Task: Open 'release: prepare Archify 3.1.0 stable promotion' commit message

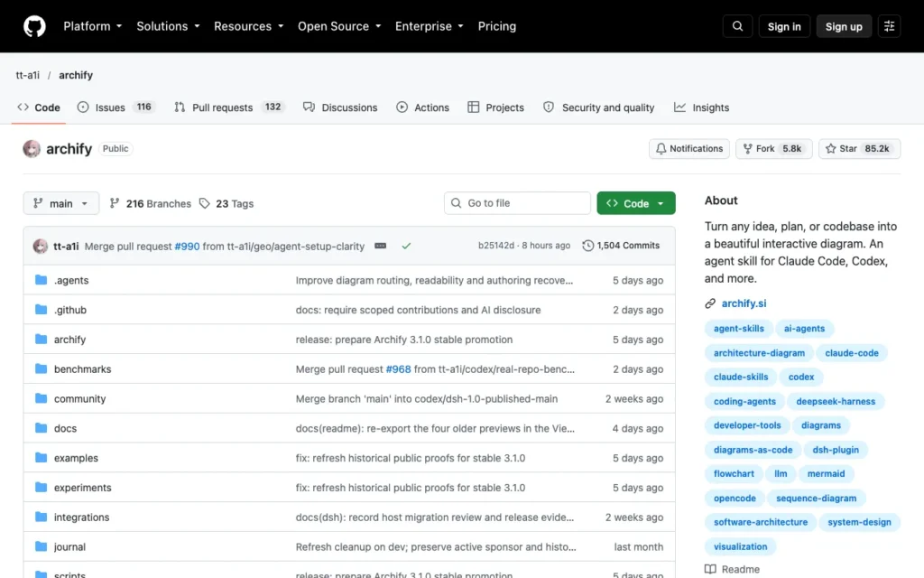Action: (404, 340)
